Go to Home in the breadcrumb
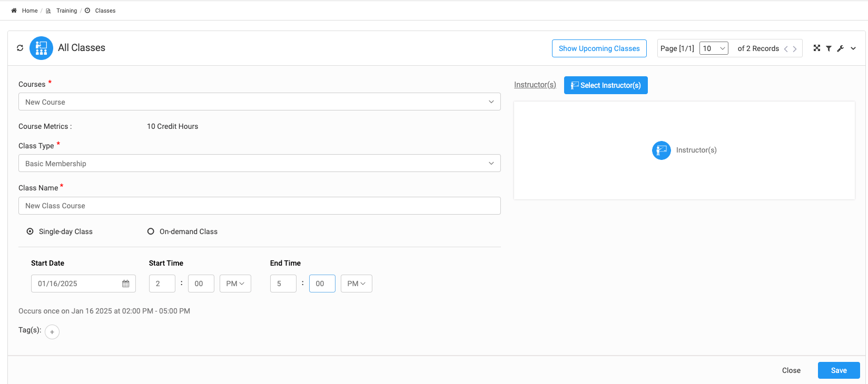 coord(30,11)
